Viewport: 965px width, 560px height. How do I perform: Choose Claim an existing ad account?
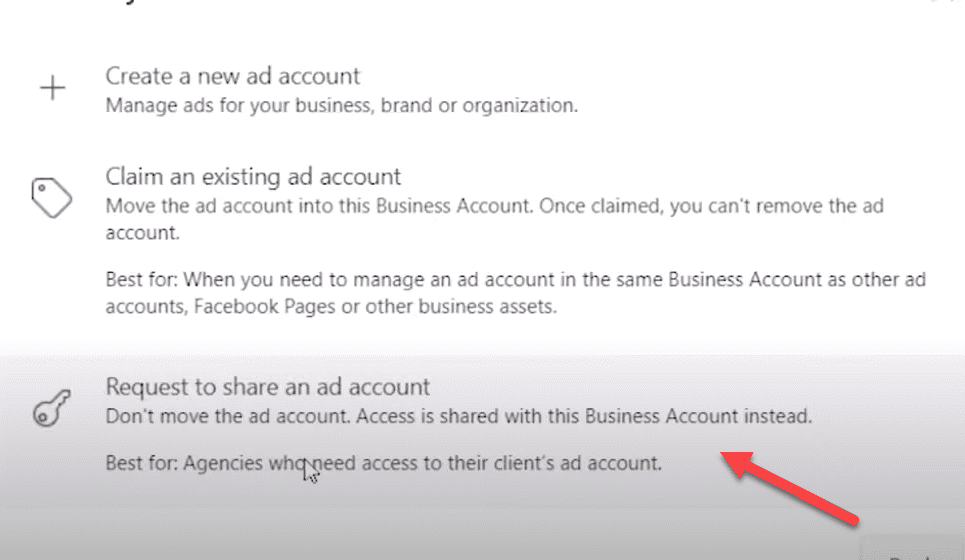253,177
